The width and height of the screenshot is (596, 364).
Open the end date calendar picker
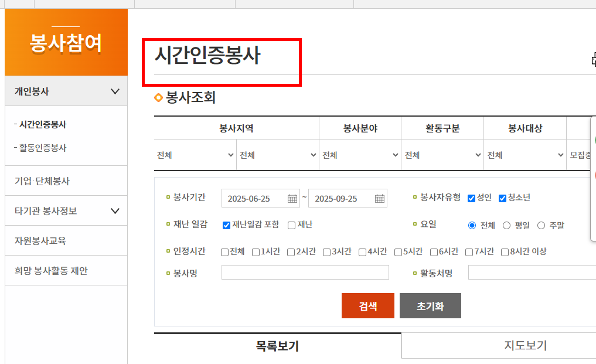pos(379,198)
